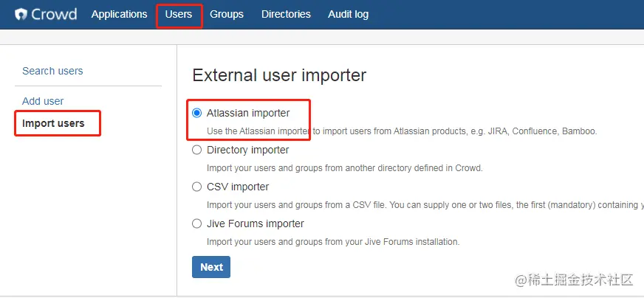Viewport: 644px width, 298px height.
Task: Click the "CSV importer" label text
Action: coord(238,187)
